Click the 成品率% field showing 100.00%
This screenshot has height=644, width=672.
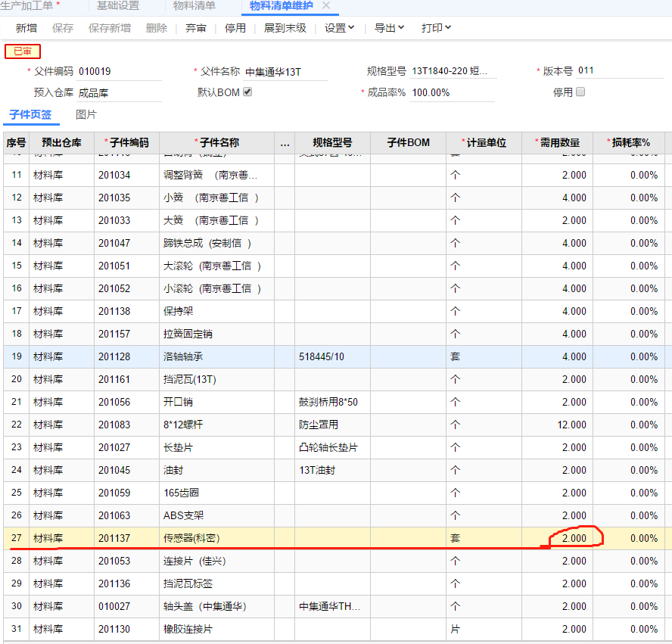452,92
